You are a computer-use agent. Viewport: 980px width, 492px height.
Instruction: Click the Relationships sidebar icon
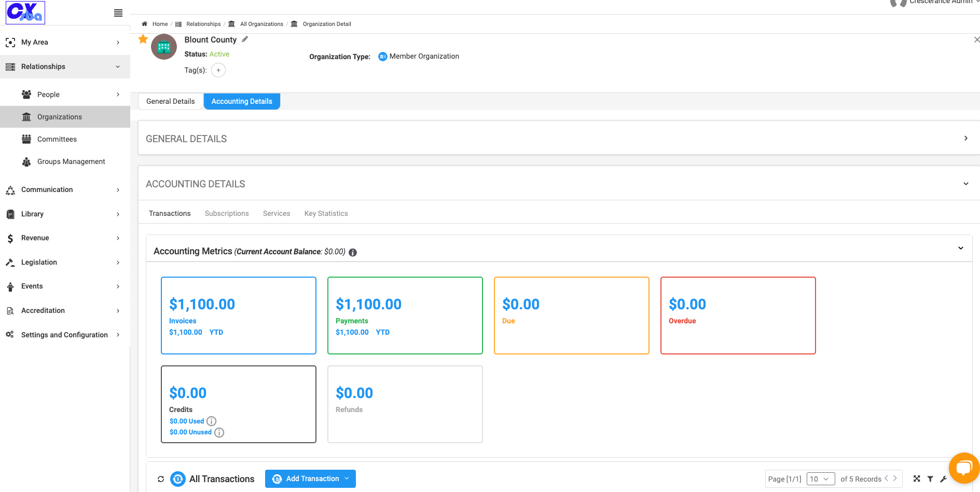(x=10, y=67)
